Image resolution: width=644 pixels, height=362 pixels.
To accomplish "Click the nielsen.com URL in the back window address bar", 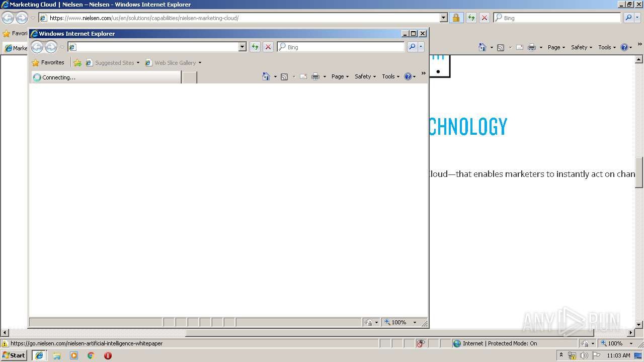I will pyautogui.click(x=144, y=18).
